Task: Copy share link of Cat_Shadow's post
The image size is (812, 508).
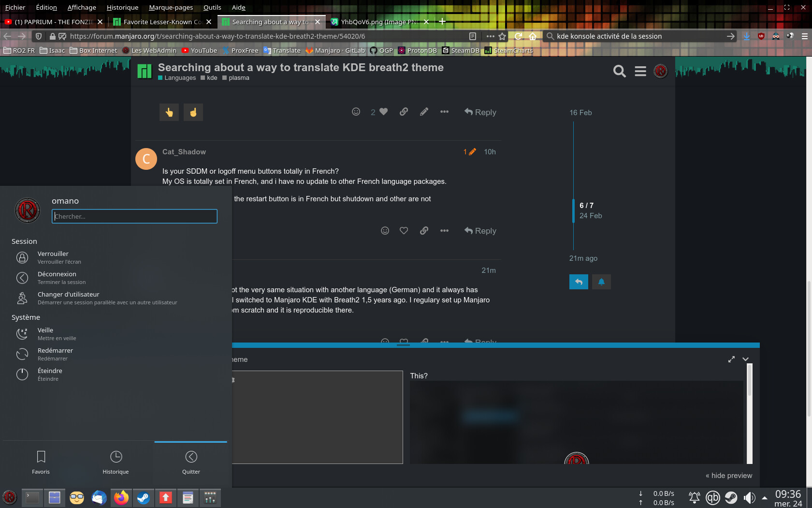Action: coord(424,231)
